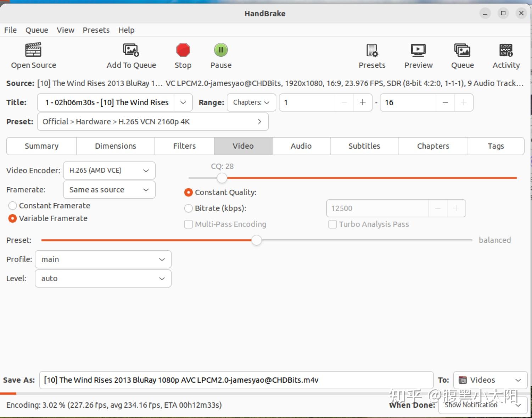532x418 pixels.
Task: Open a new video source
Action: (33, 55)
